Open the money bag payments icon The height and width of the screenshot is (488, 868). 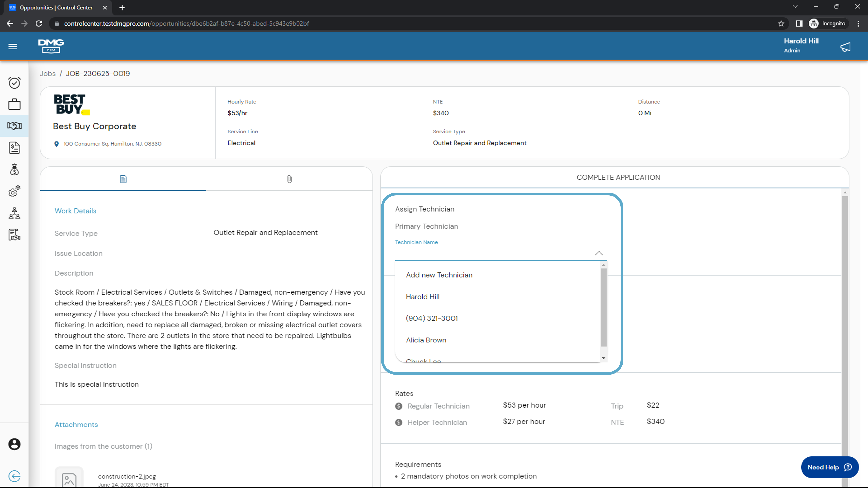(14, 169)
